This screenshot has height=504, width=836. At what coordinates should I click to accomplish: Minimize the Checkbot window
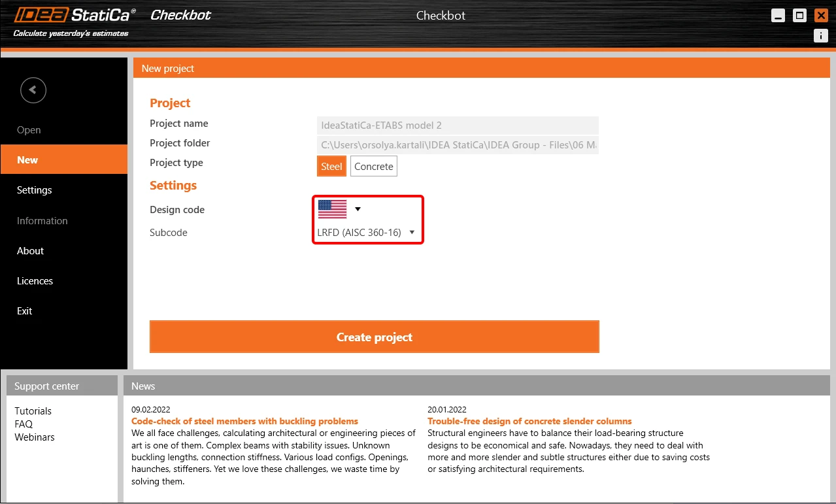(778, 16)
